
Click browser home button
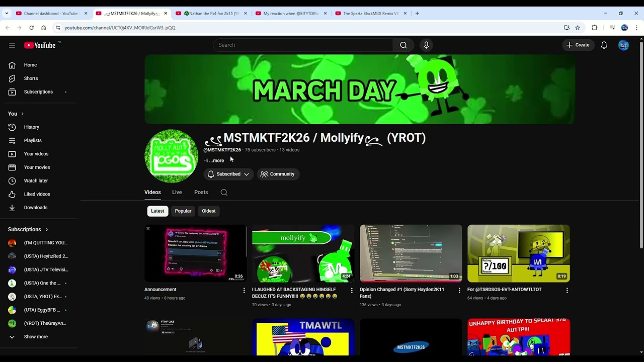(x=43, y=28)
